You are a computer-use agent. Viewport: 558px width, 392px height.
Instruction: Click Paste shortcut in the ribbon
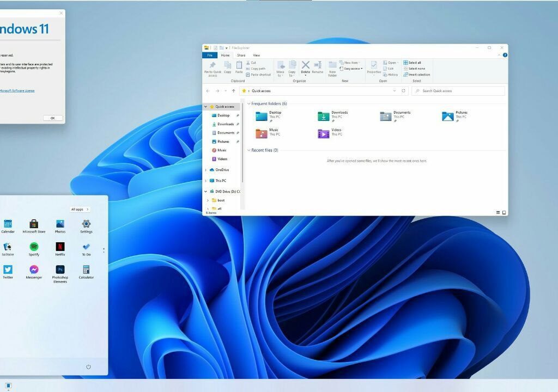coord(258,75)
